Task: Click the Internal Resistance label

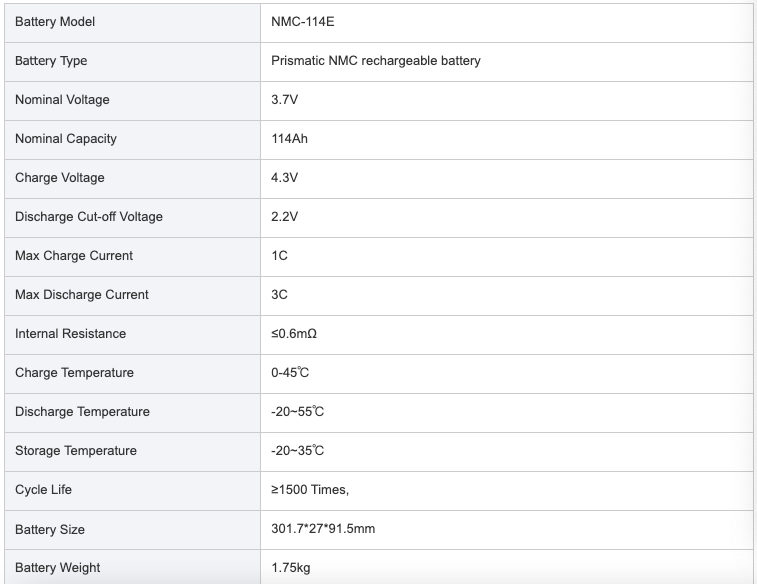Action: (70, 334)
